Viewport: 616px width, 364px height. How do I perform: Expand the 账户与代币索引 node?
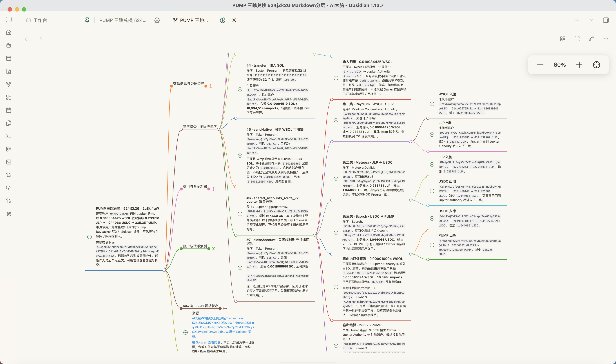tap(213, 249)
